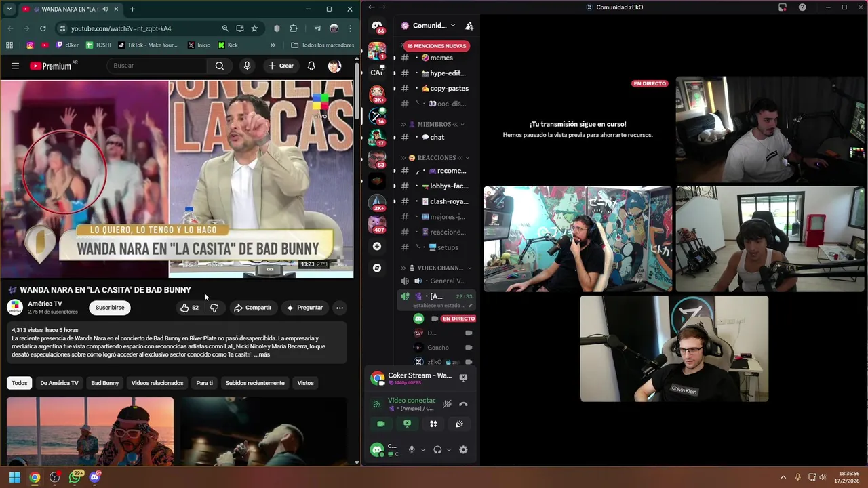Stop watching Coker Stream screen icon
This screenshot has height=488, width=868.
click(x=463, y=377)
